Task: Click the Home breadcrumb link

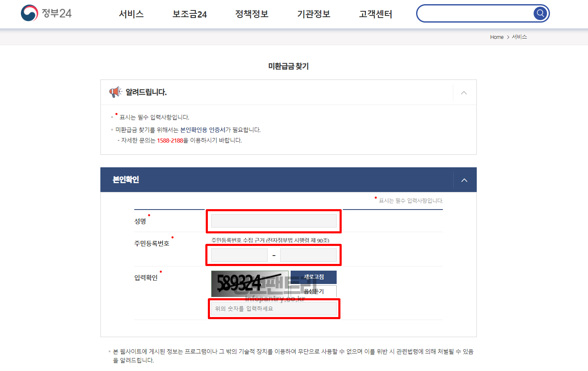Action: pos(497,37)
